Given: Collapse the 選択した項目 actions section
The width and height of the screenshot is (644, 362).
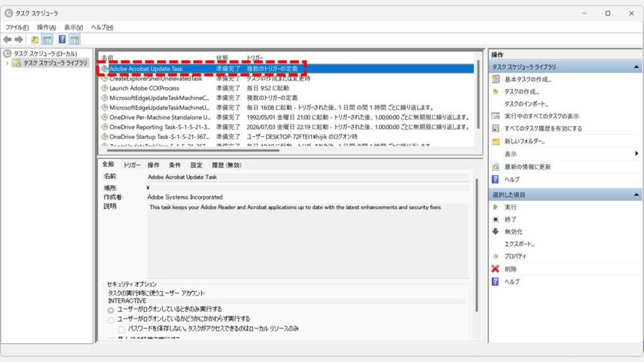Looking at the screenshot, I should (x=636, y=195).
